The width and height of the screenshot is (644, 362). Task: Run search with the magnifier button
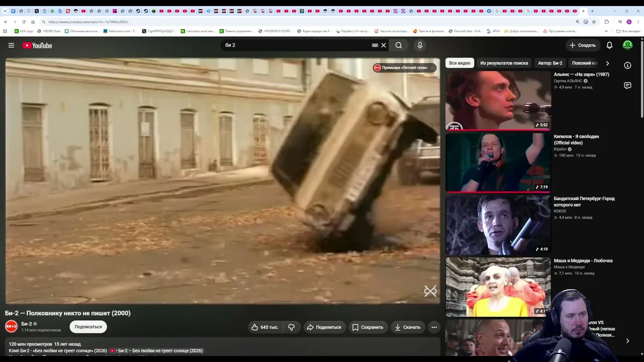398,45
